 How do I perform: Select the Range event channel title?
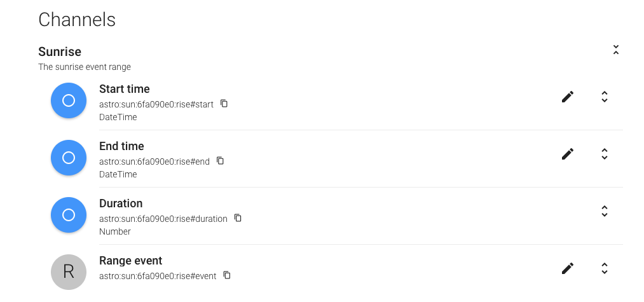130,261
